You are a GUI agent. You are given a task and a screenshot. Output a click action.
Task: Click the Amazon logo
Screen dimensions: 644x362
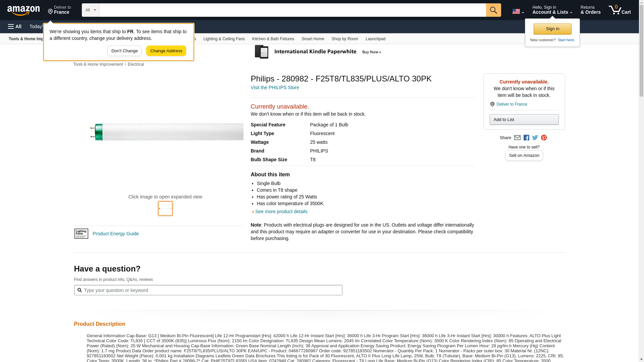[23, 10]
